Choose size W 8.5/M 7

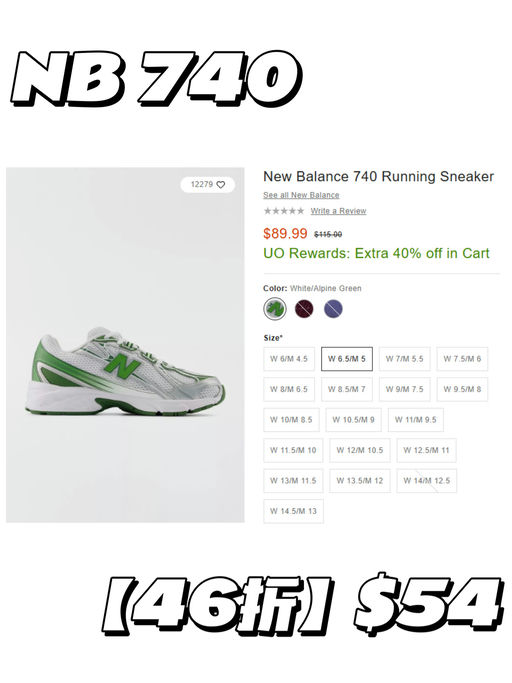(x=347, y=389)
